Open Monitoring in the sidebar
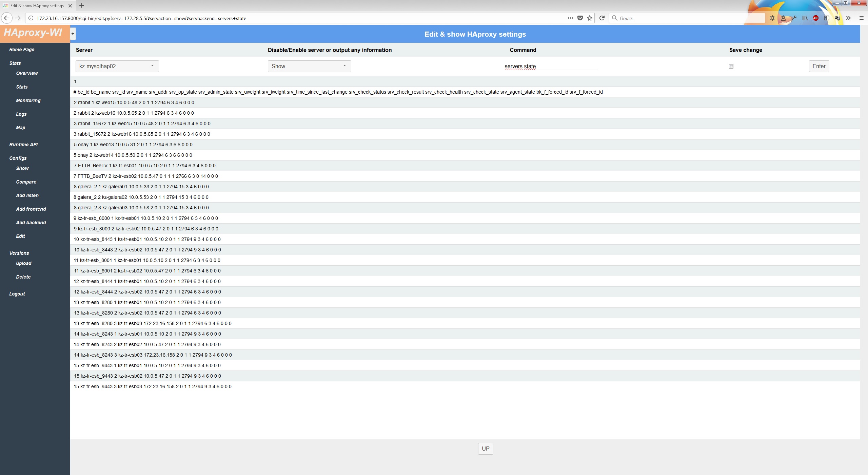This screenshot has height=475, width=868. tap(28, 100)
